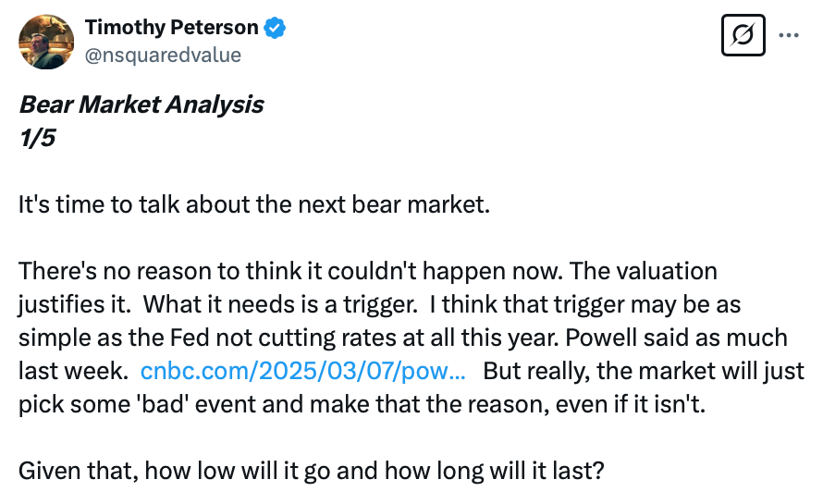Open the Grok explain-post icon

click(x=741, y=36)
